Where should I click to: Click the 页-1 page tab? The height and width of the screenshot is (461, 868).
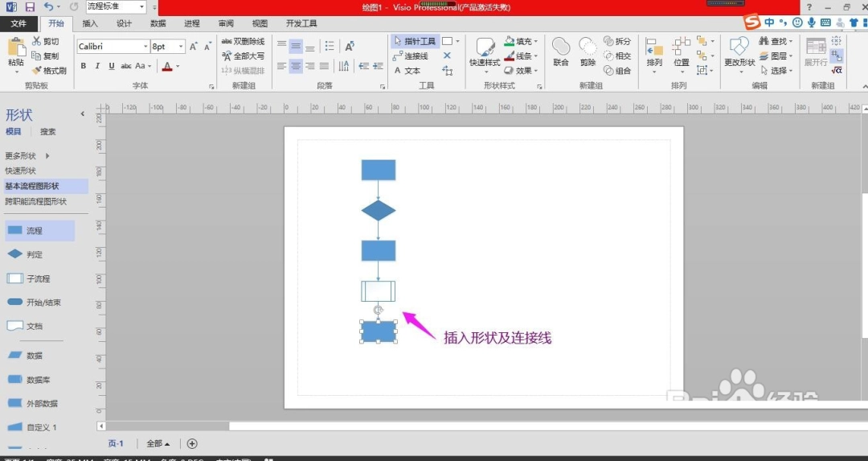116,443
